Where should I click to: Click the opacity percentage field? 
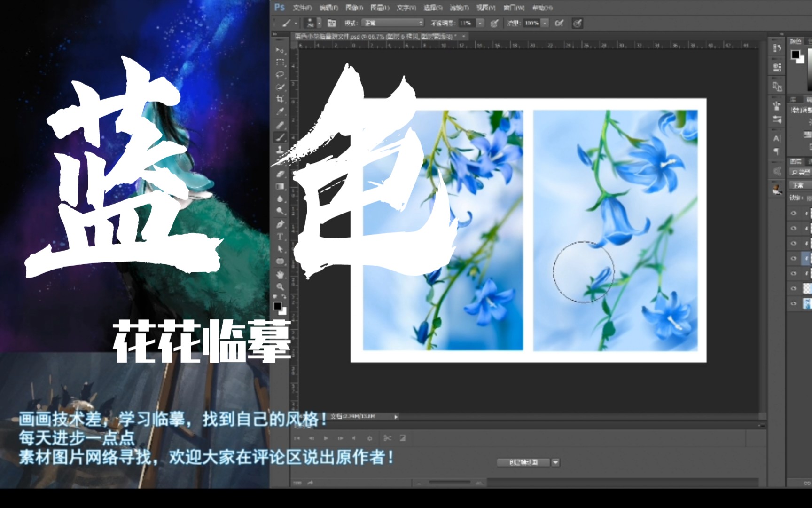(467, 23)
